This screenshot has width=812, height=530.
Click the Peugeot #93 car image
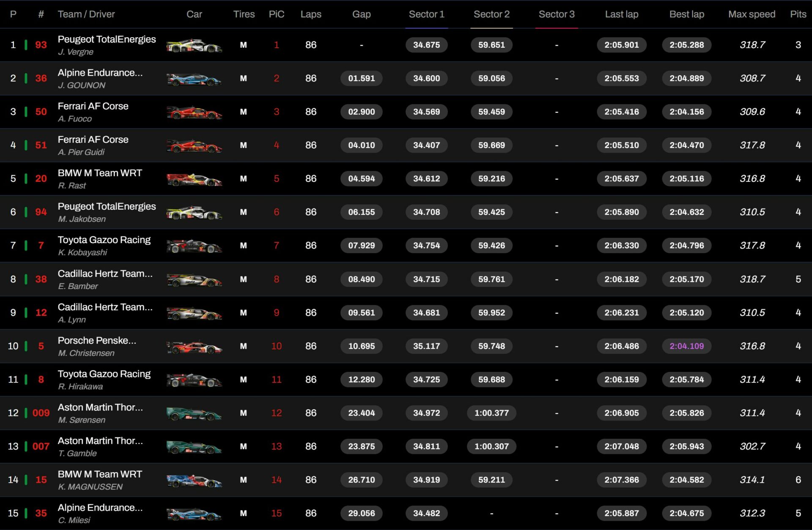[x=194, y=45]
